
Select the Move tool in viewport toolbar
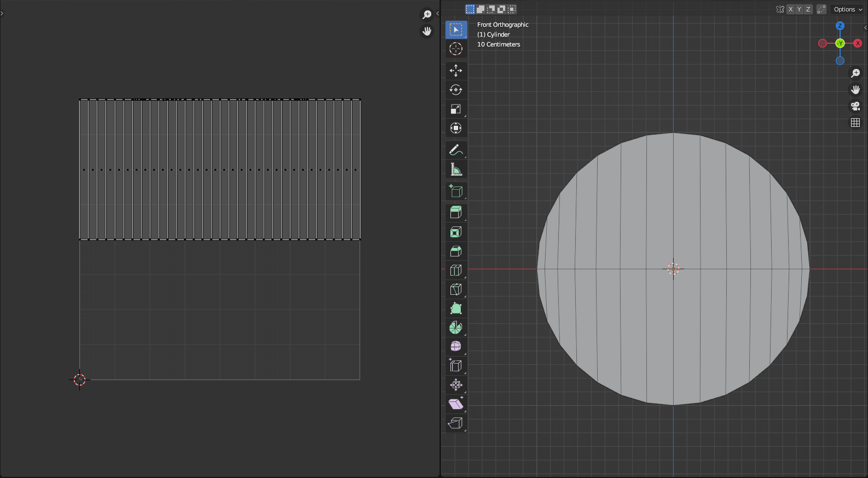point(455,71)
